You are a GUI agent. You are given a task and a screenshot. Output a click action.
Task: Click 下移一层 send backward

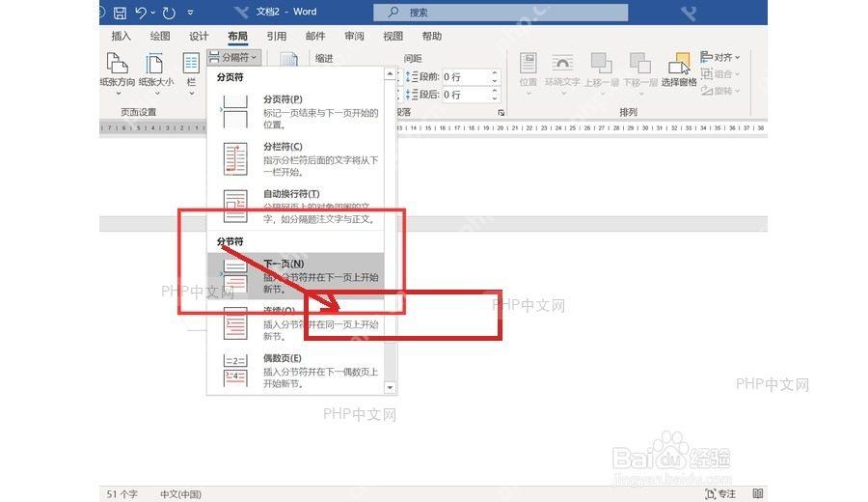(640, 73)
